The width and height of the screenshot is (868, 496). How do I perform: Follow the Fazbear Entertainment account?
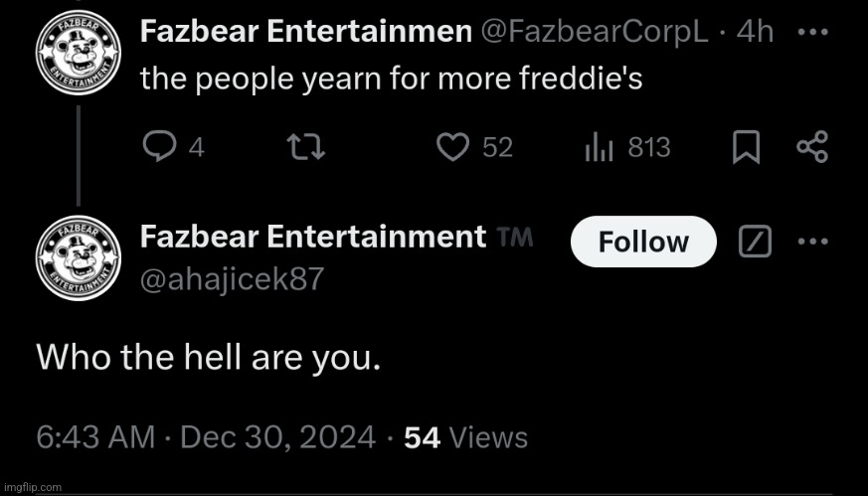pos(643,242)
